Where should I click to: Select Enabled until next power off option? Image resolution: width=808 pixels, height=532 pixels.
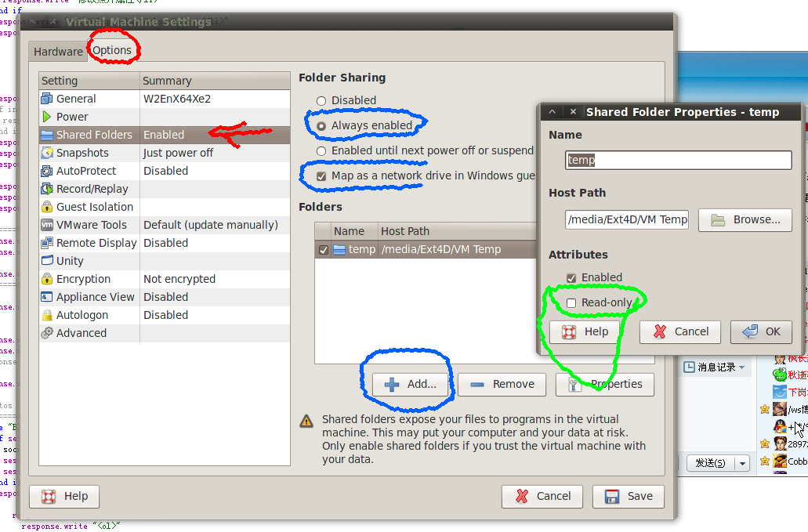click(x=321, y=151)
